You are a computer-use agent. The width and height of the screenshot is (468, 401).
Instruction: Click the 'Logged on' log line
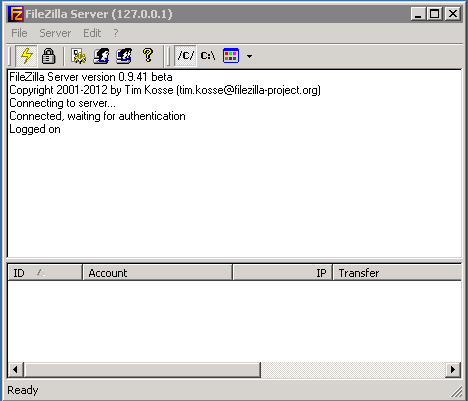(35, 129)
